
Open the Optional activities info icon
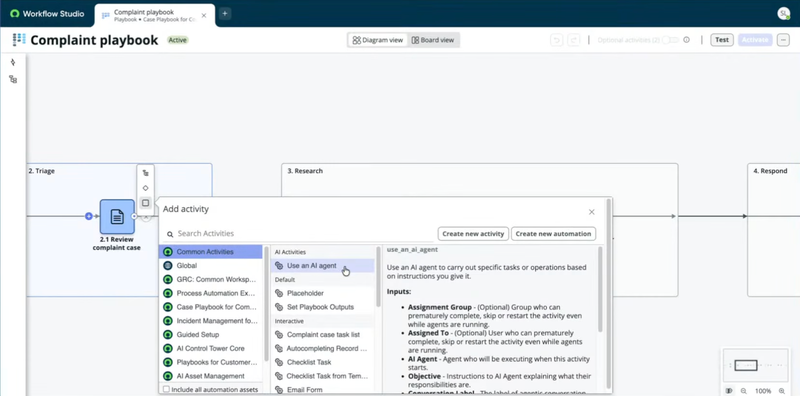click(686, 40)
